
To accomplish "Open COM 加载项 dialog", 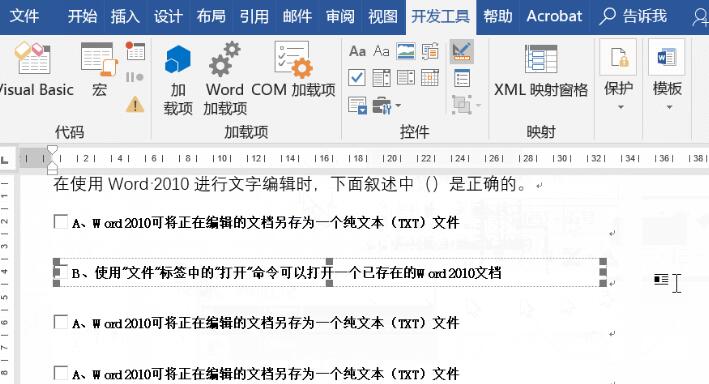I will click(293, 69).
